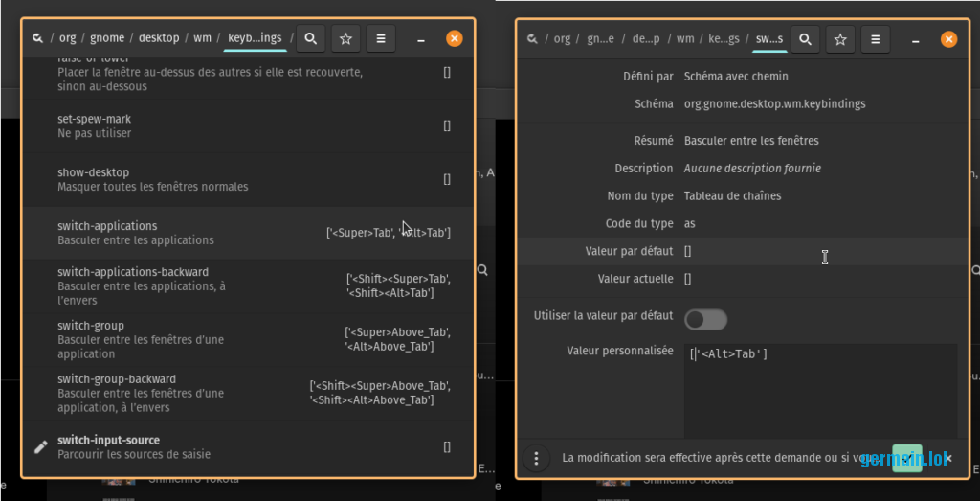980x501 pixels.
Task: Click the 'Défini par' row
Action: click(744, 77)
